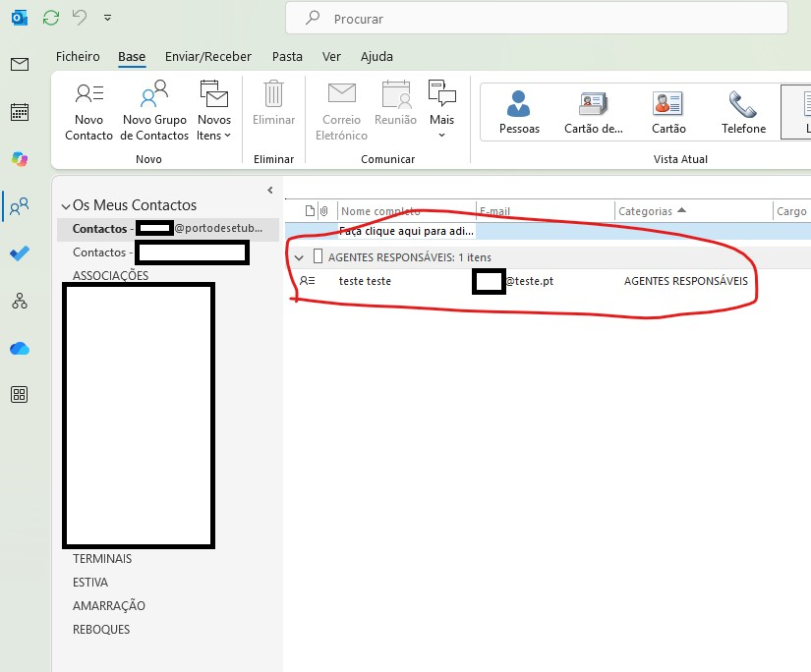This screenshot has height=672, width=811.
Task: Click the Procurar search box
Action: [x=537, y=19]
